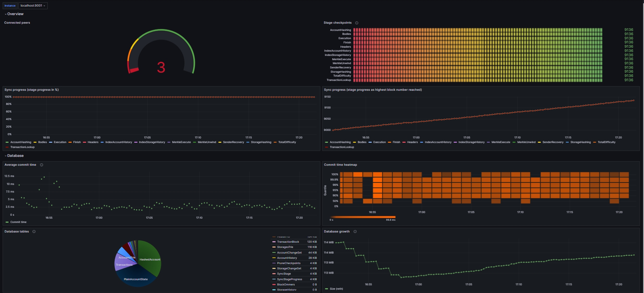The width and height of the screenshot is (644, 293).
Task: Click the Database tables info icon
Action: coord(34,232)
